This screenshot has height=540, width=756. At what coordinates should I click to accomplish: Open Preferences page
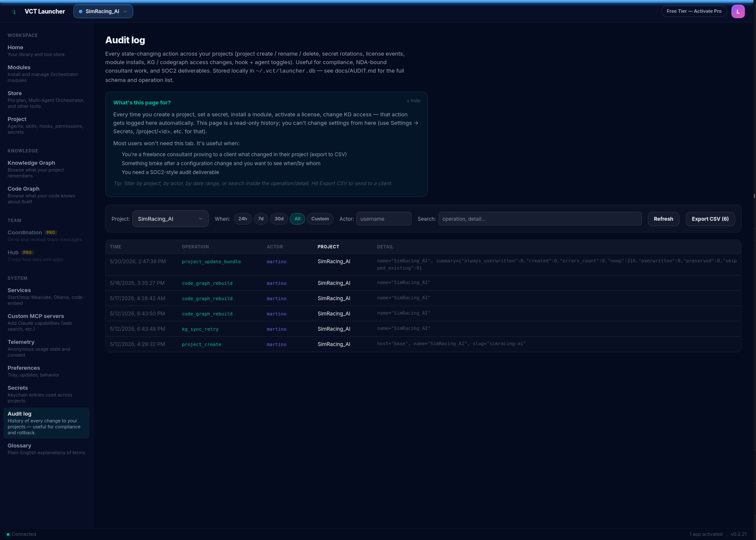click(46, 371)
